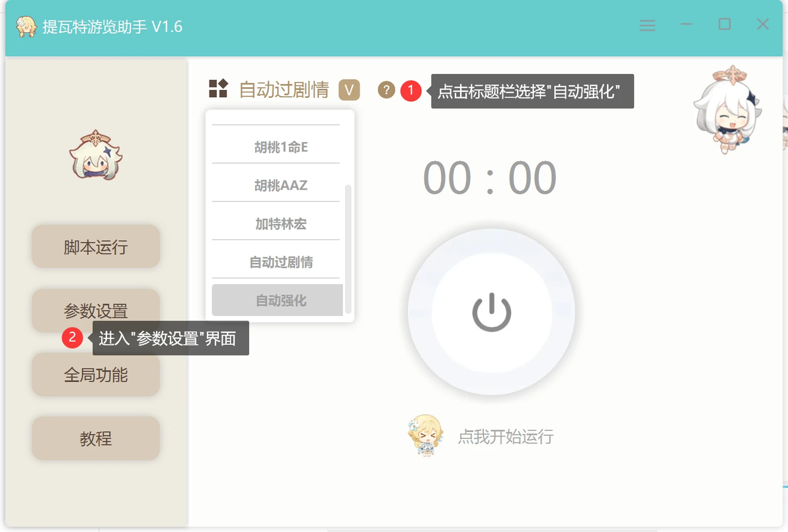The image size is (788, 532).
Task: Click the Paimon avatar in the sidebar
Action: pos(95,155)
